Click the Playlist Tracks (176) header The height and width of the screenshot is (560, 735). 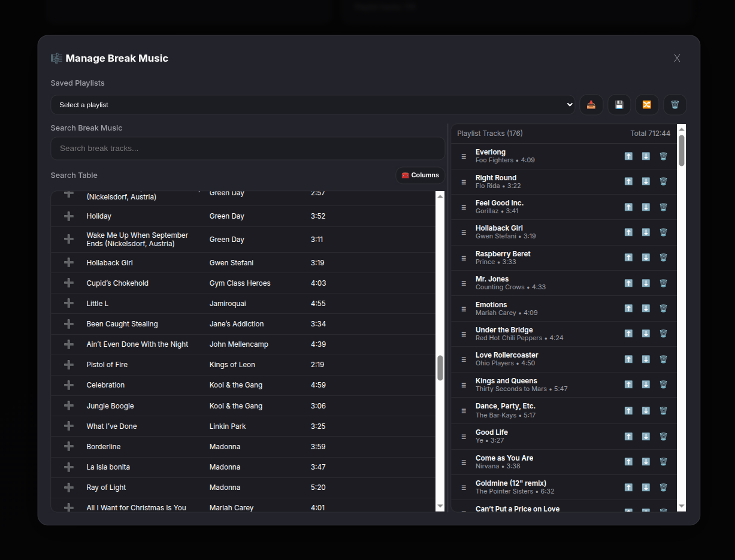point(490,134)
